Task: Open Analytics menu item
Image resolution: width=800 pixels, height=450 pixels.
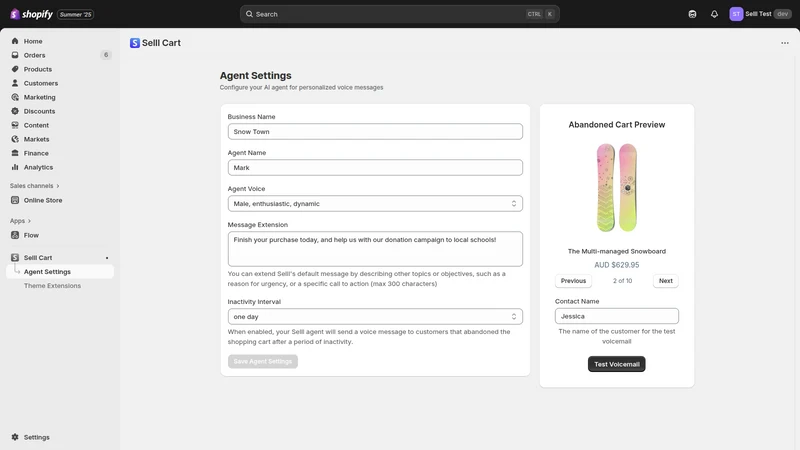Action: coord(38,167)
